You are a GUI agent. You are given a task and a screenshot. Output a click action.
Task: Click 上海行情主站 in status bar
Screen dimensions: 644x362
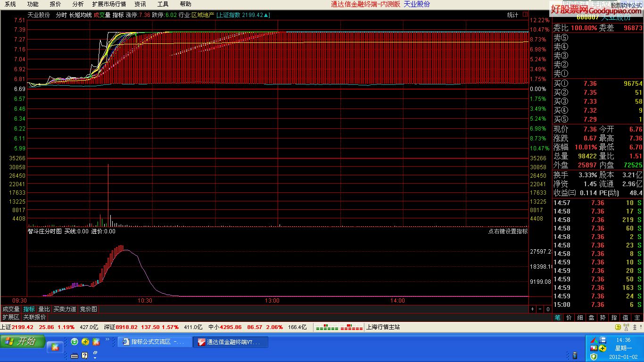pos(383,327)
